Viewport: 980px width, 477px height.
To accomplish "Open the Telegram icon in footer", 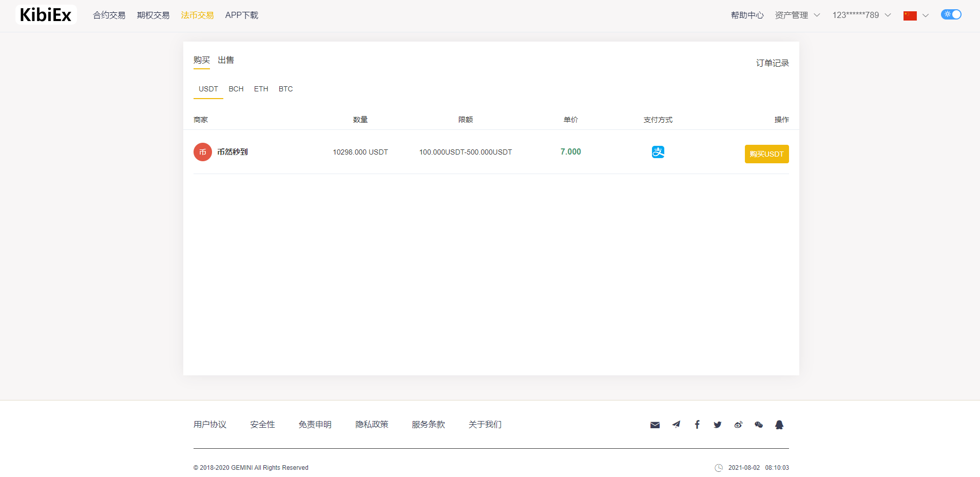I will point(676,425).
